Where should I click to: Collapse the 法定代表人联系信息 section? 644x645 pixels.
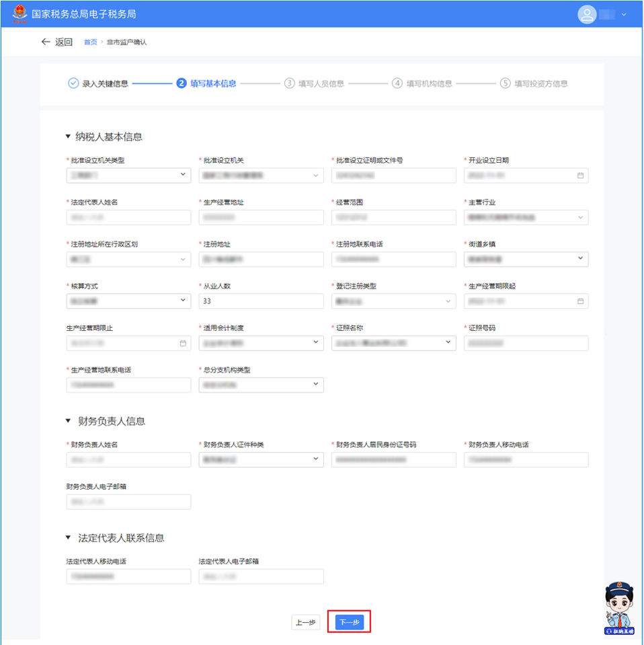pos(68,538)
